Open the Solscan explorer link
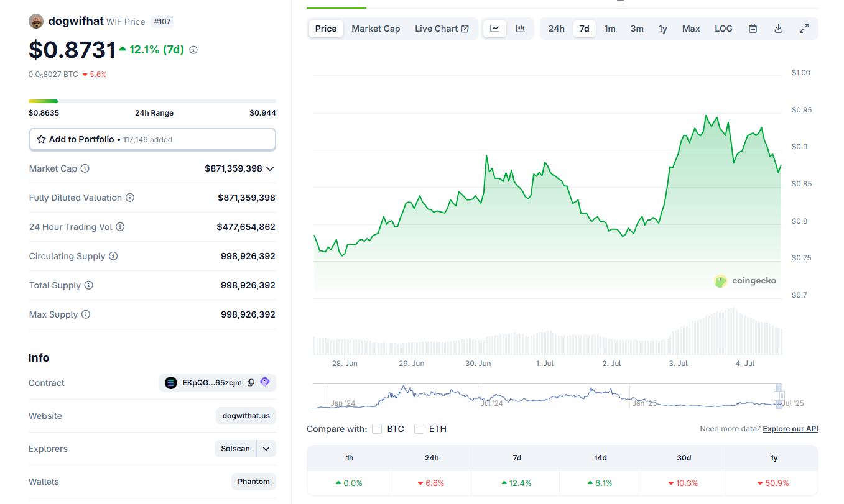 [x=236, y=449]
